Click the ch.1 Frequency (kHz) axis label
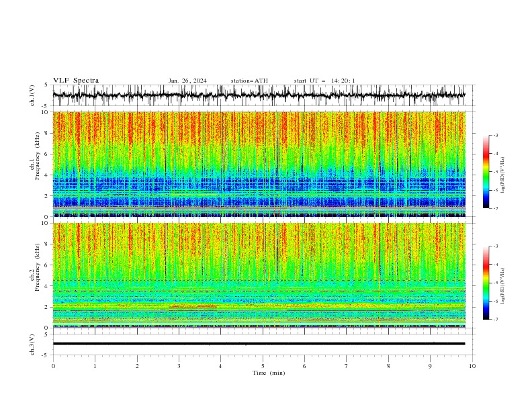Screen dimensions: 532x411 pos(34,156)
